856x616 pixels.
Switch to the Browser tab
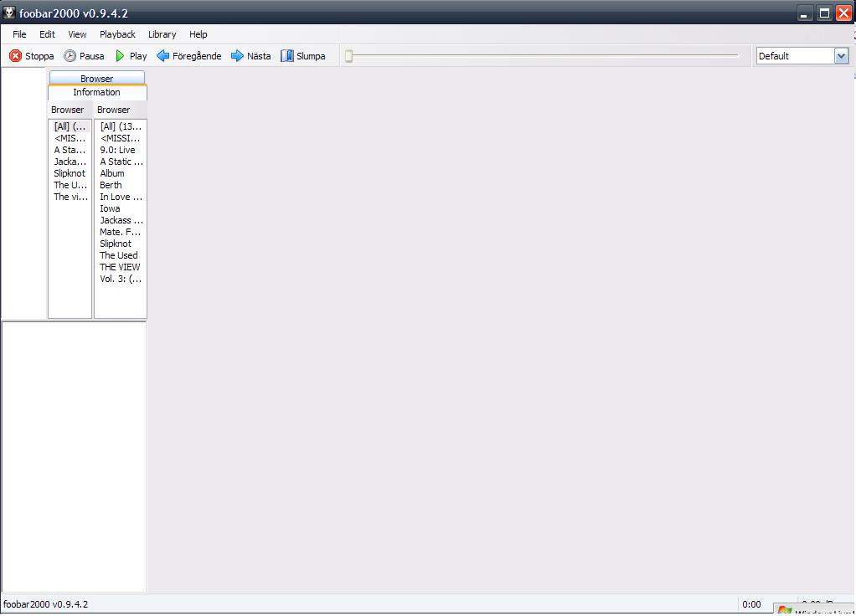click(96, 78)
